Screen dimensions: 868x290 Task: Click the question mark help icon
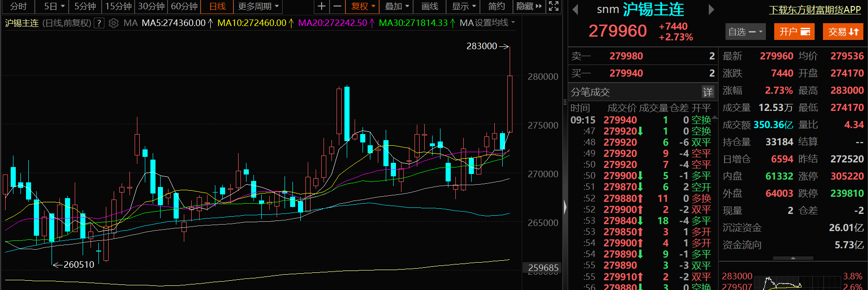[x=99, y=23]
